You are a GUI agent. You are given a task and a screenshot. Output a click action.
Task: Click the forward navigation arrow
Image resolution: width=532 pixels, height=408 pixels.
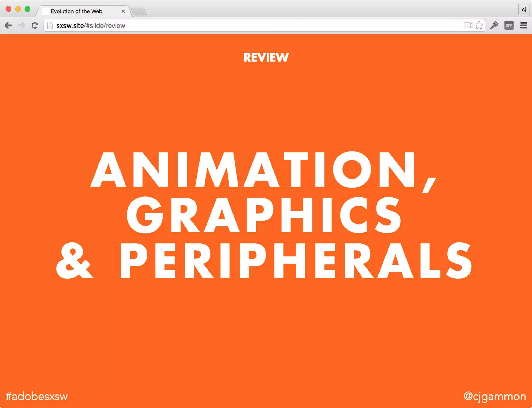coord(21,25)
